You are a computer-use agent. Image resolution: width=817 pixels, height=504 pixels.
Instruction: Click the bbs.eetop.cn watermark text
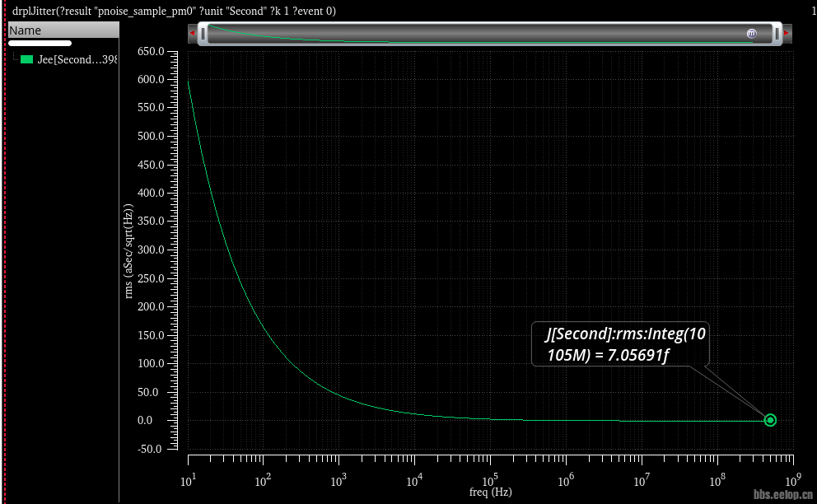(x=784, y=493)
